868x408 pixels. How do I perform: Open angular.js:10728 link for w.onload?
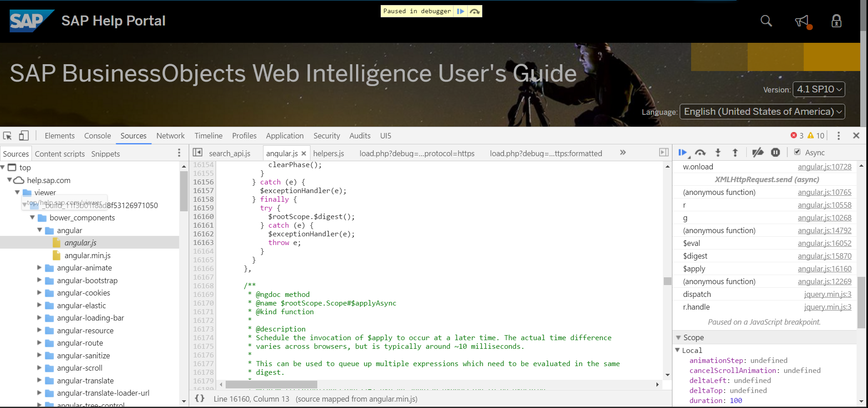click(x=824, y=167)
